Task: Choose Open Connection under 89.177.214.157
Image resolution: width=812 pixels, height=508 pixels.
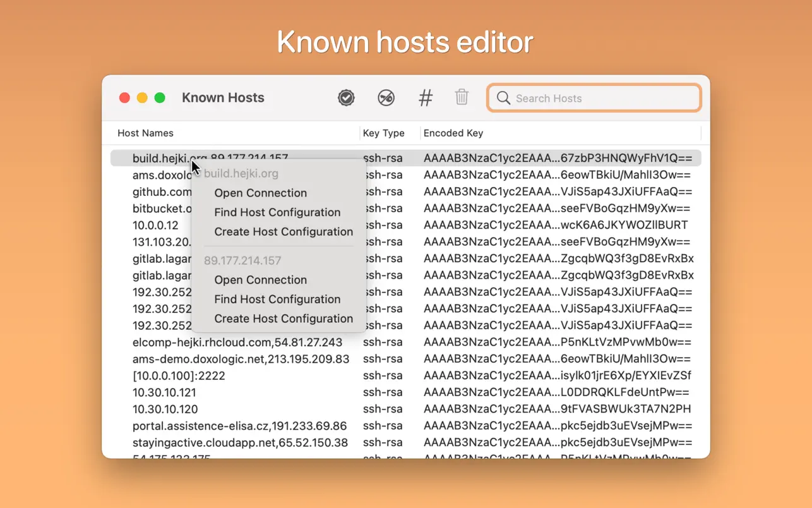Action: click(x=260, y=280)
